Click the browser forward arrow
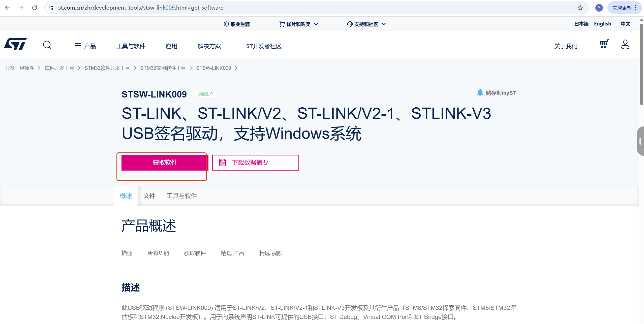This screenshot has width=644, height=324. pyautogui.click(x=21, y=8)
